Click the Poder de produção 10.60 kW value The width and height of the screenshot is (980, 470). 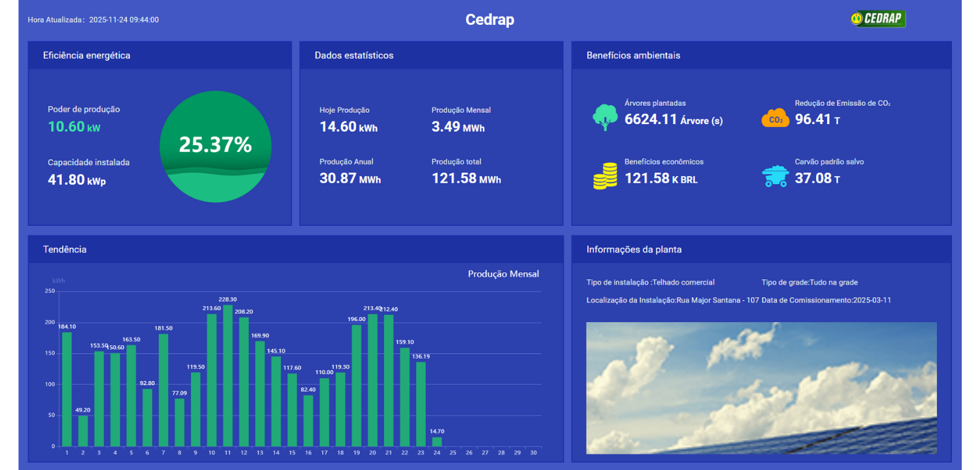coord(74,127)
